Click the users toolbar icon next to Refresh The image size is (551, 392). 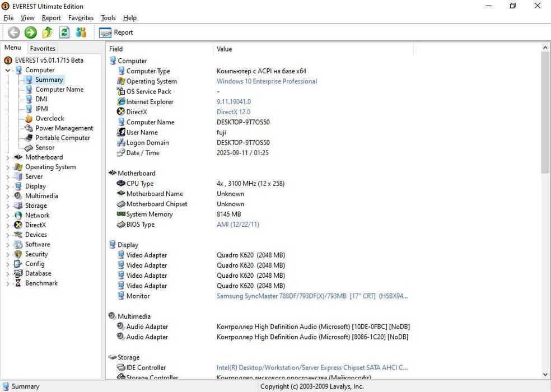click(x=81, y=32)
